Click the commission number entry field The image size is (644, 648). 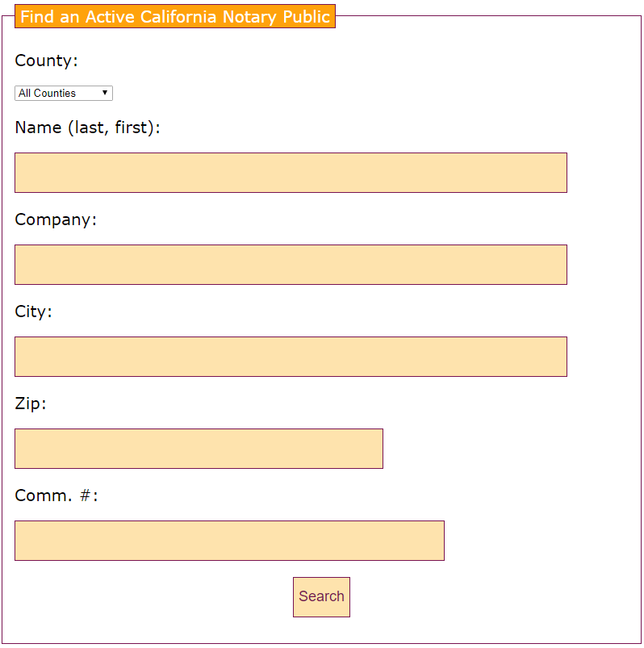(x=229, y=541)
